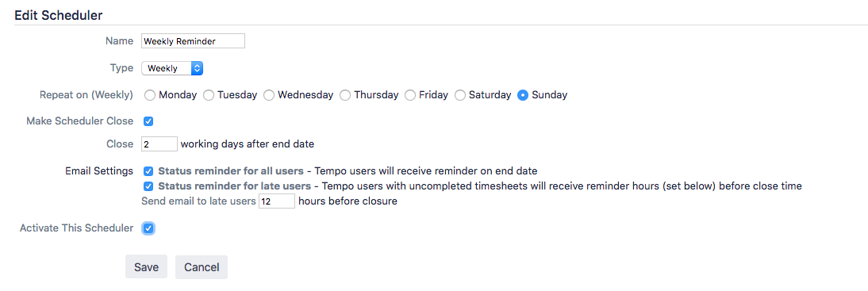Toggle Status reminder for all users checkbox
This screenshot has width=868, height=291.
pos(148,171)
